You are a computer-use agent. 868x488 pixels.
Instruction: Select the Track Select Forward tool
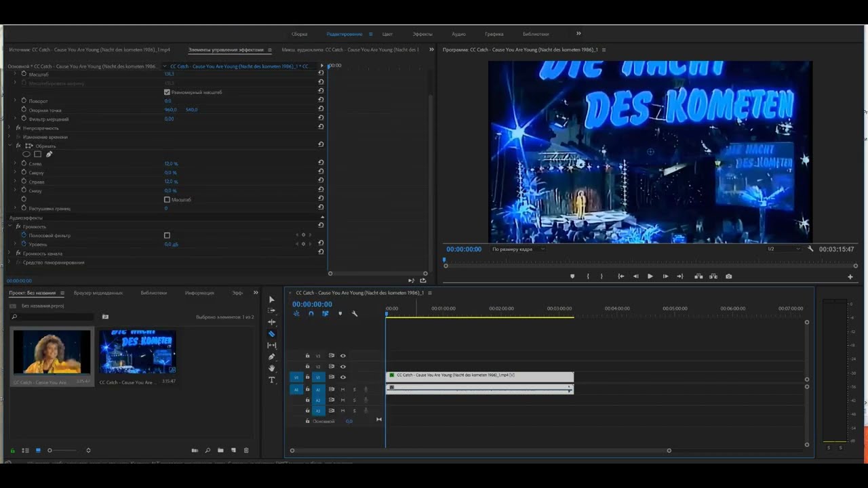coord(272,310)
